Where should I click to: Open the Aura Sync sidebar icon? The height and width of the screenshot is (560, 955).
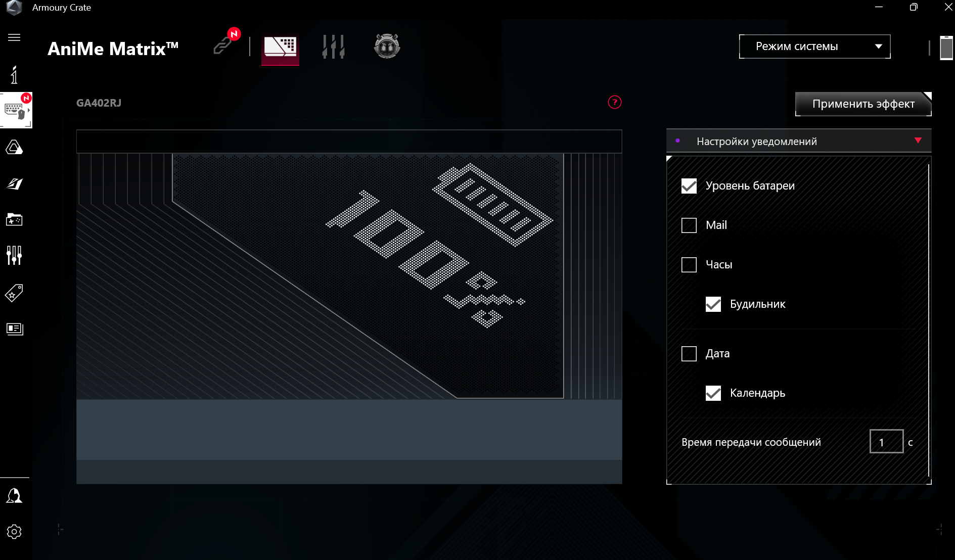(14, 148)
